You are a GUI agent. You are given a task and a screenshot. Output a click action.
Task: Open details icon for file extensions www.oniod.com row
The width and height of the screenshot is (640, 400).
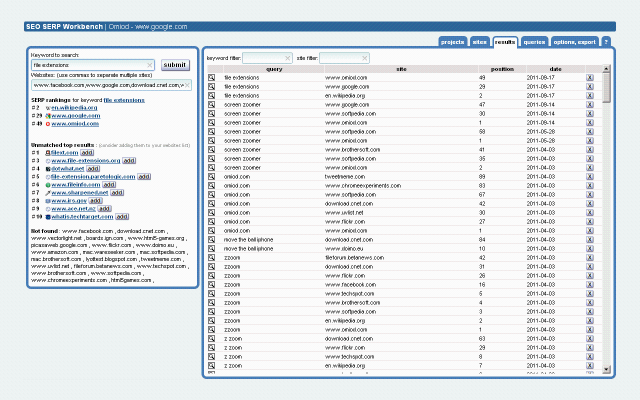coord(211,78)
